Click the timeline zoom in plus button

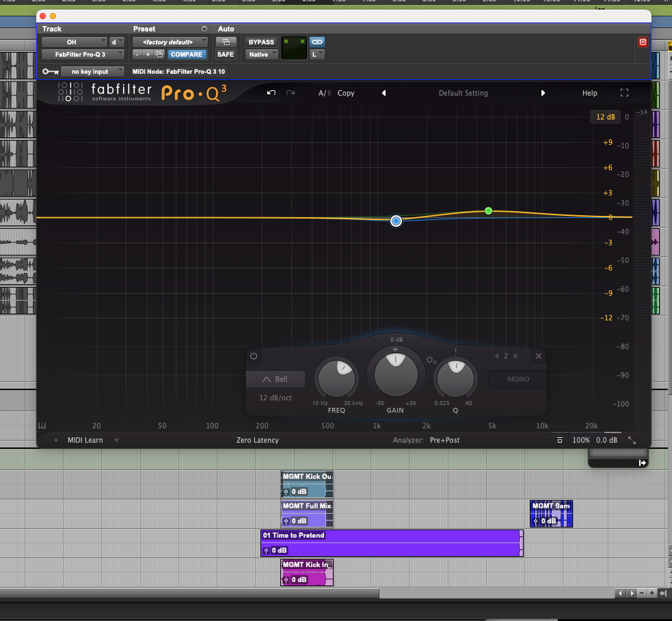[652, 593]
